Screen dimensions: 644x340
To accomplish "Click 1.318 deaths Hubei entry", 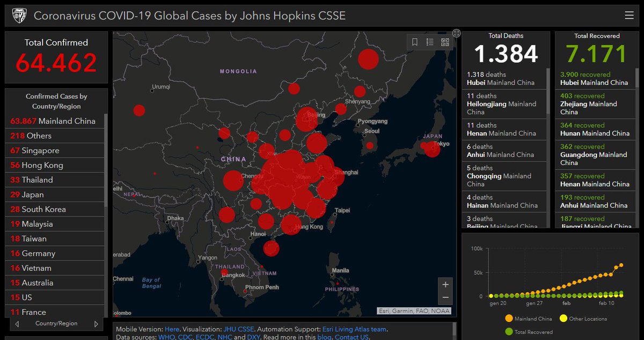I will click(x=504, y=78).
